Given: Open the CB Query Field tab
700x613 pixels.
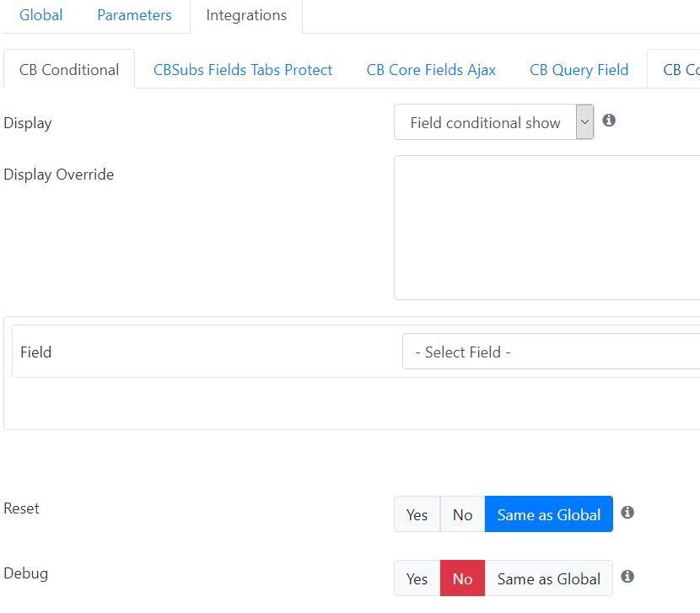Looking at the screenshot, I should 579,70.
